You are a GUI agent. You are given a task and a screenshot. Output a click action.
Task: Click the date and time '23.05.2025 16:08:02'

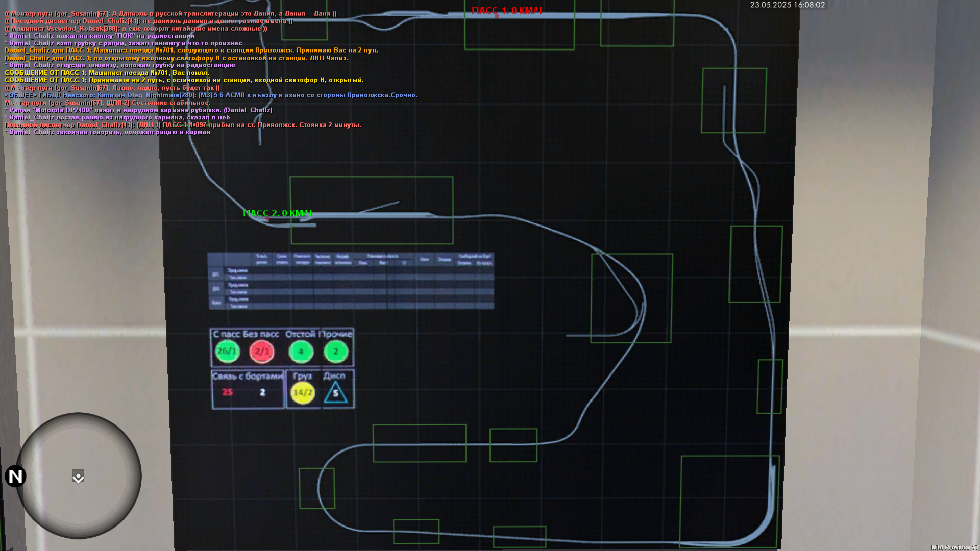click(788, 5)
